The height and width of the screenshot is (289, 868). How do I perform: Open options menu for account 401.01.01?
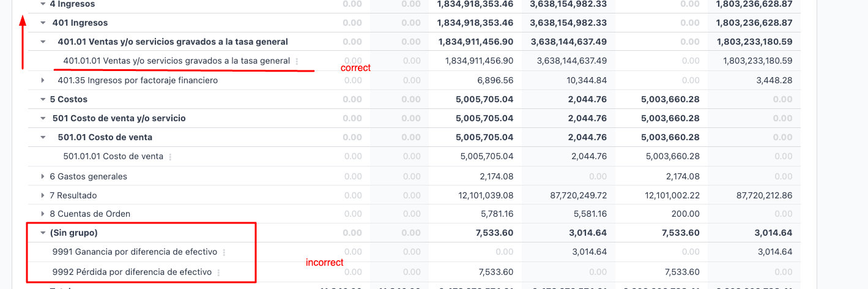[297, 61]
